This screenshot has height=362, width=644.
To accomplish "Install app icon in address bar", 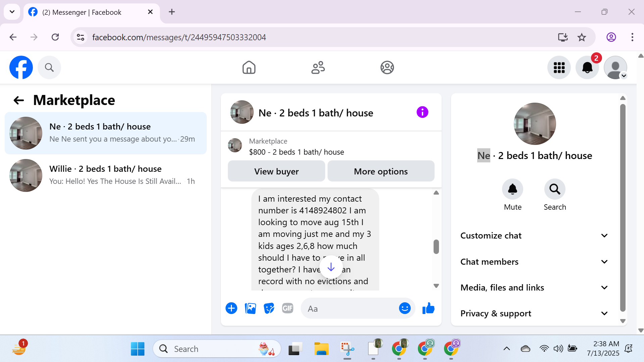I will click(x=563, y=37).
